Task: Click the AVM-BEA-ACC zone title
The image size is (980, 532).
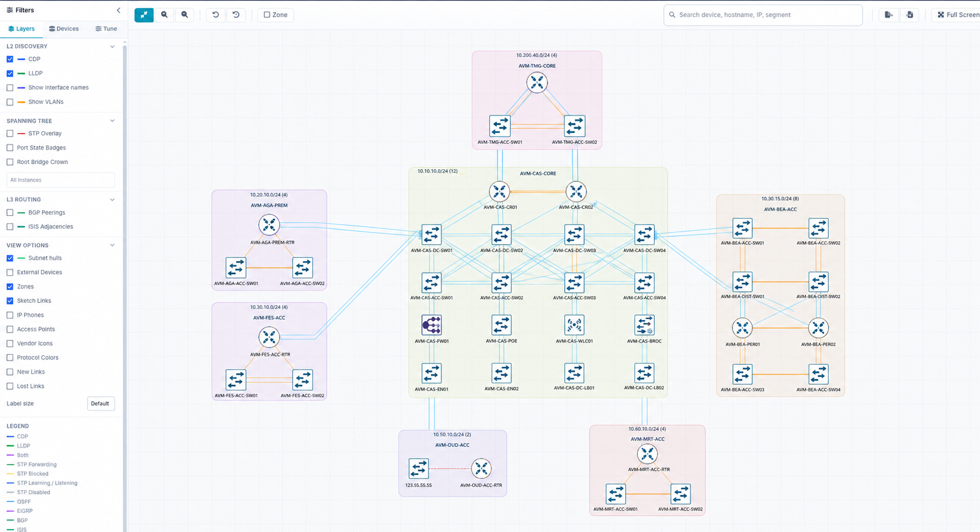Action: pyautogui.click(x=780, y=210)
